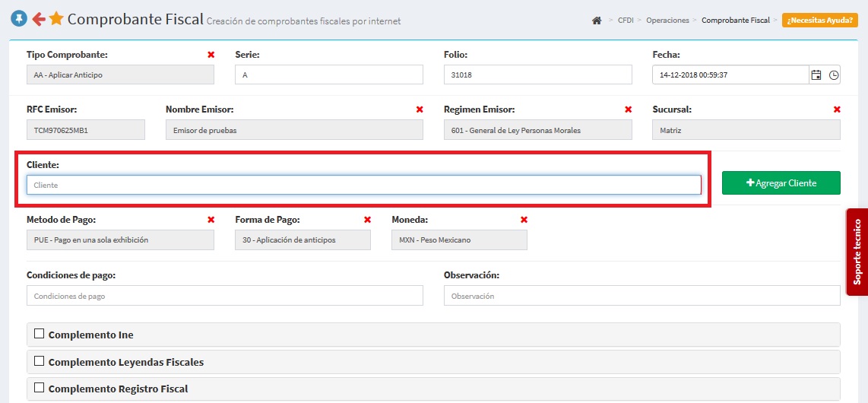Screen dimensions: 868x403
Task: Enable the Complemento Ine checkbox
Action: click(40, 334)
